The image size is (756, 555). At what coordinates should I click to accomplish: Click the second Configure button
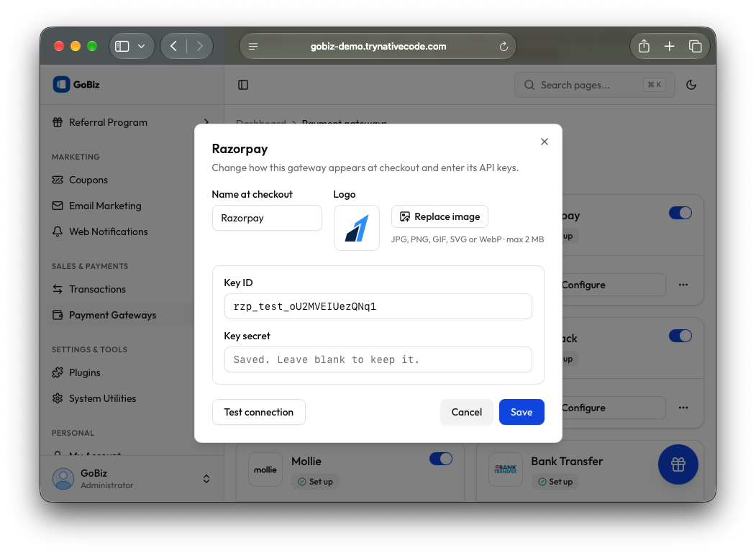coord(614,408)
